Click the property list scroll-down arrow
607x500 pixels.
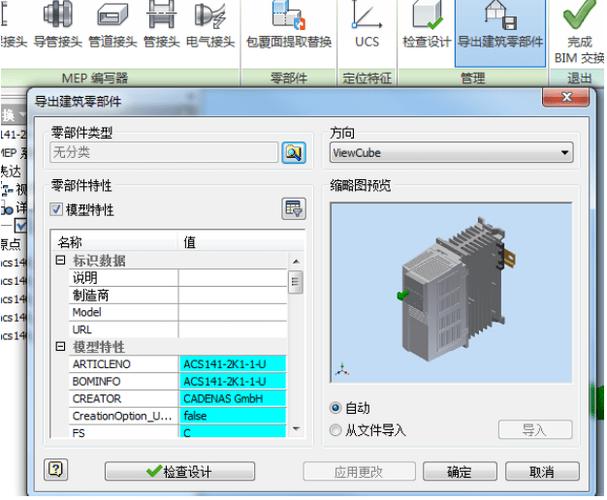pos(296,428)
